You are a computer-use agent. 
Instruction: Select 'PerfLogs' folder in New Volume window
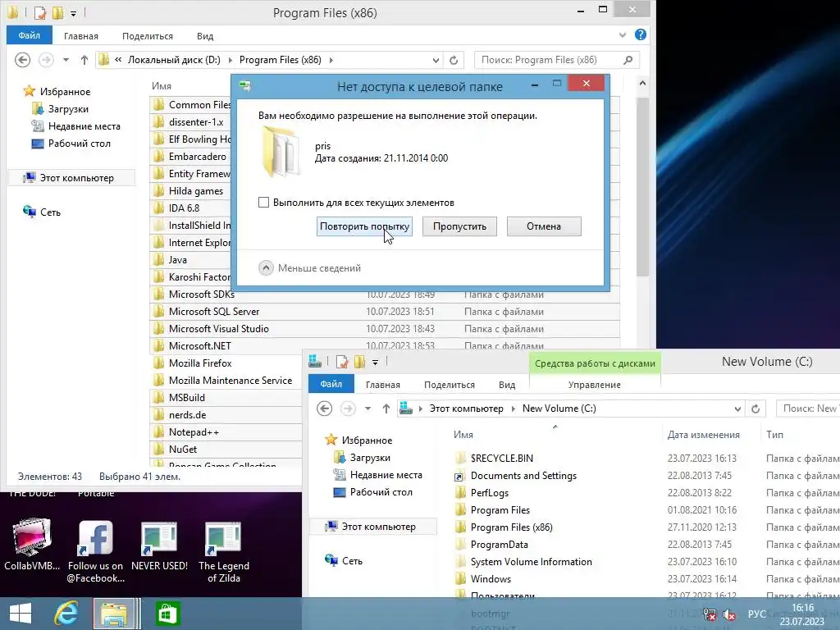pos(489,493)
